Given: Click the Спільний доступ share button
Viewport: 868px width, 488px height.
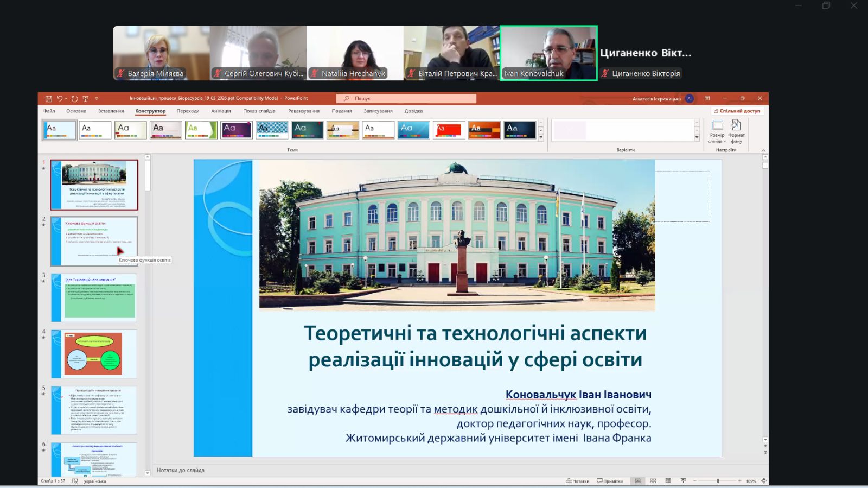Looking at the screenshot, I should (x=737, y=111).
